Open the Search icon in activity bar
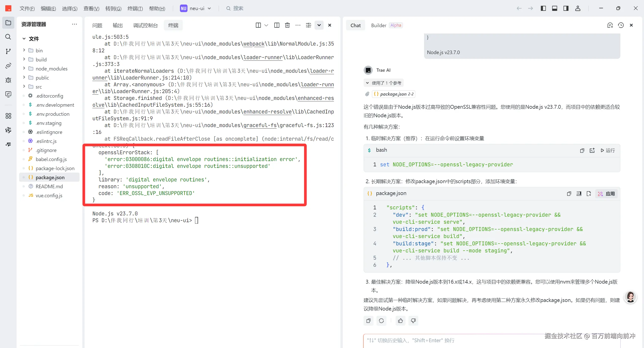The height and width of the screenshot is (348, 644). click(x=8, y=37)
